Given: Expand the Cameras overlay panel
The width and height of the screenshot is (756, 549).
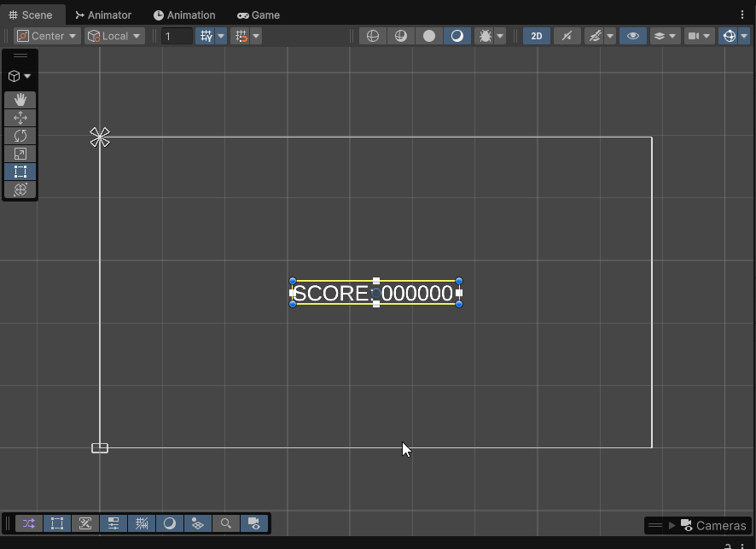Looking at the screenshot, I should [x=672, y=525].
